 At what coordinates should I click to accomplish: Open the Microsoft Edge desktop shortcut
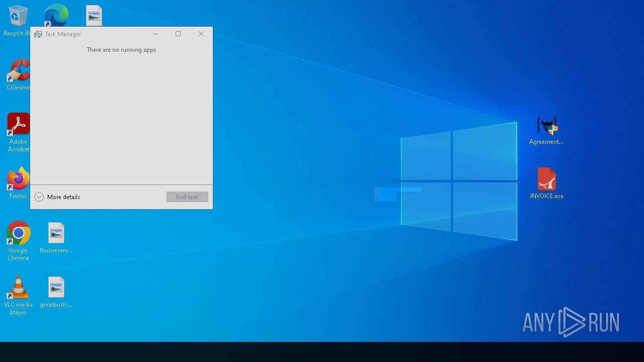click(x=56, y=15)
